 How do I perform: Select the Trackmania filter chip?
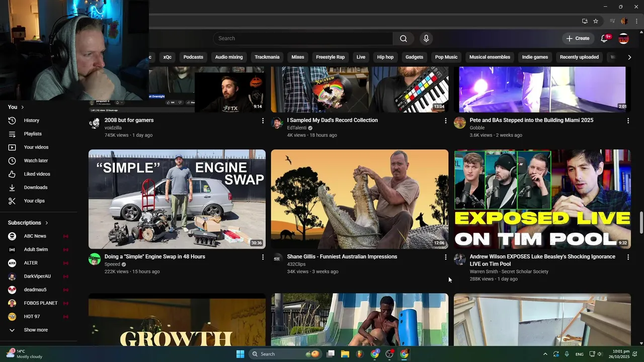pyautogui.click(x=267, y=57)
